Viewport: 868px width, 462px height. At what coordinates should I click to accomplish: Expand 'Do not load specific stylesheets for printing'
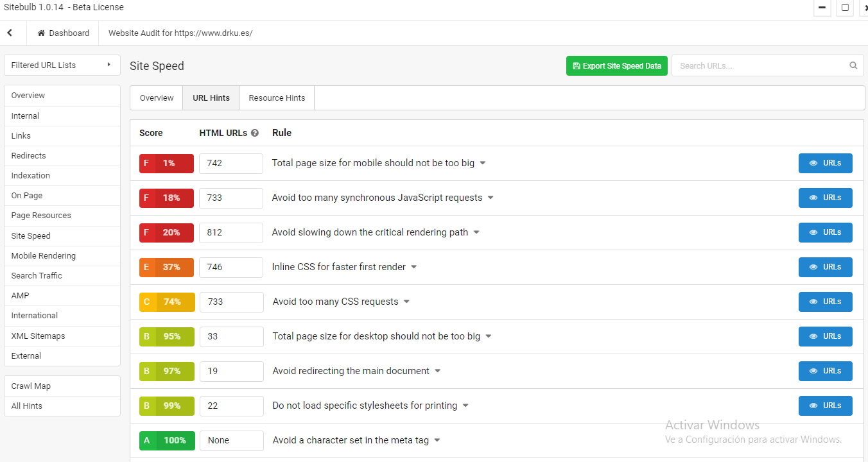click(x=465, y=406)
